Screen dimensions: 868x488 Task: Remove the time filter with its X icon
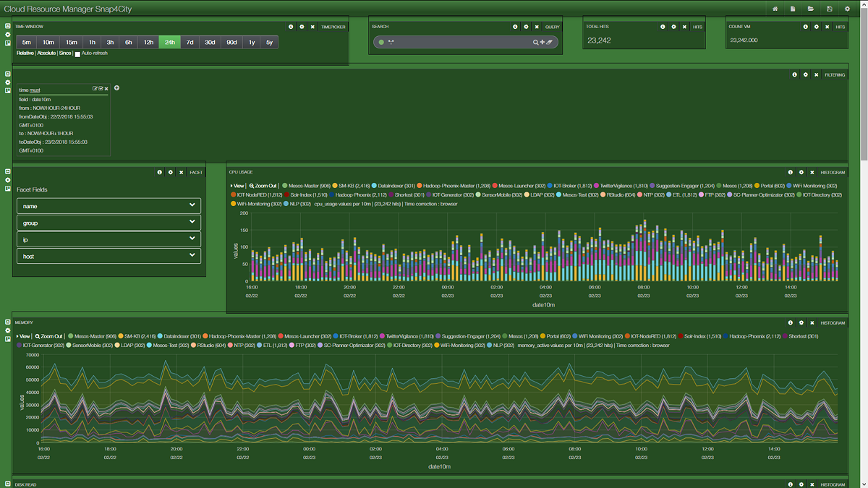107,89
